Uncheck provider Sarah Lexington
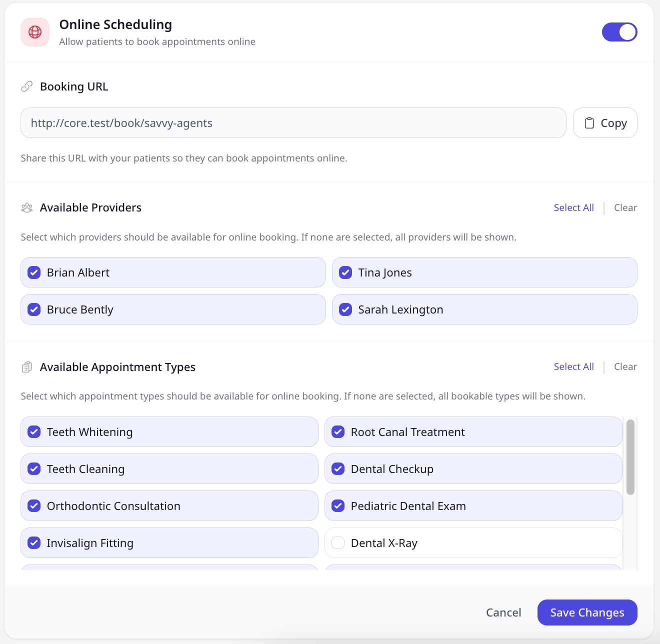The image size is (660, 644). click(x=345, y=309)
